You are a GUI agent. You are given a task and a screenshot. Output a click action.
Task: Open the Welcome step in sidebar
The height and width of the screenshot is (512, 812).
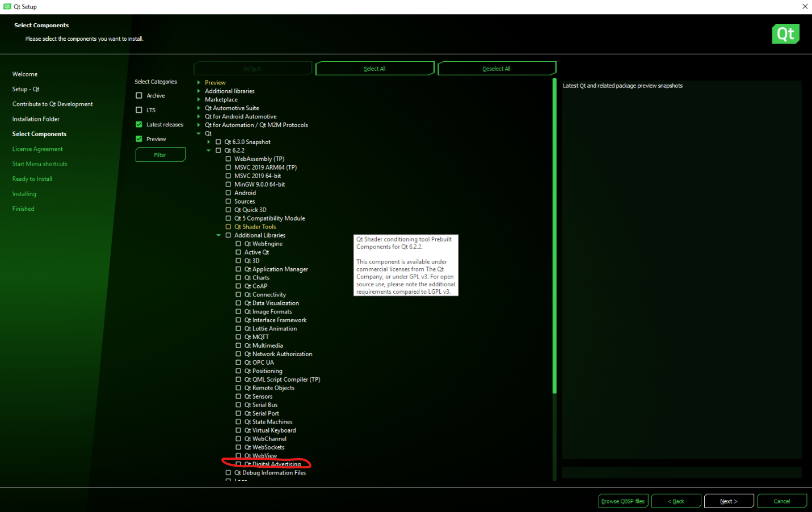[25, 74]
